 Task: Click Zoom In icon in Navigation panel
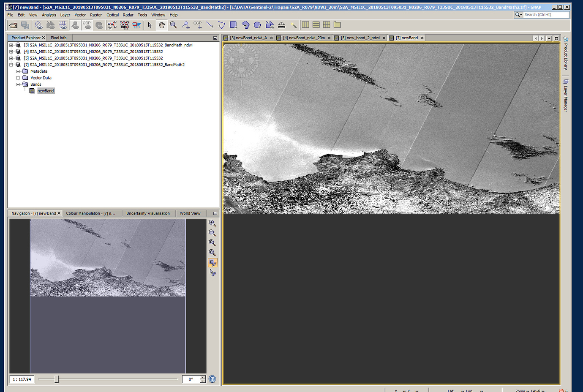[x=212, y=223]
